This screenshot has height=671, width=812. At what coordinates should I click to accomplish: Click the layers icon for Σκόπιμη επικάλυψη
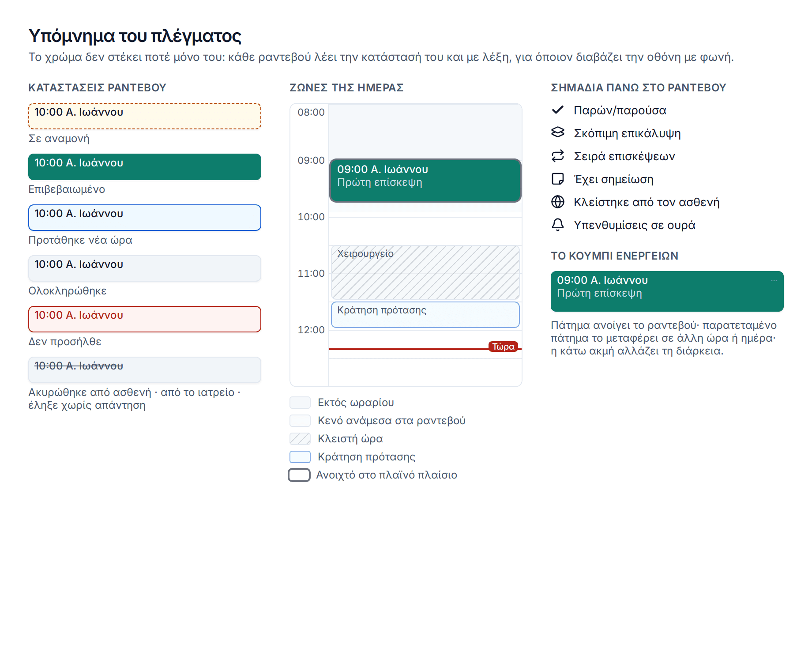tap(558, 133)
